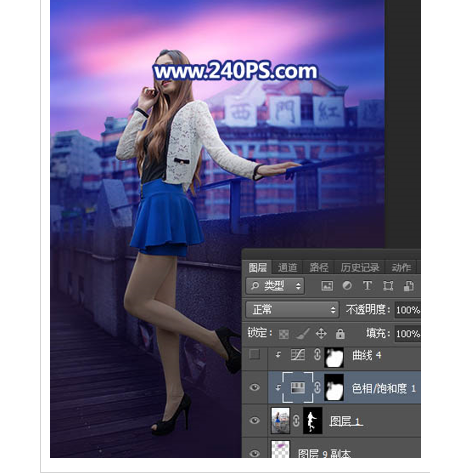Filter layers by smart object type
This screenshot has width=451, height=473.
409,286
